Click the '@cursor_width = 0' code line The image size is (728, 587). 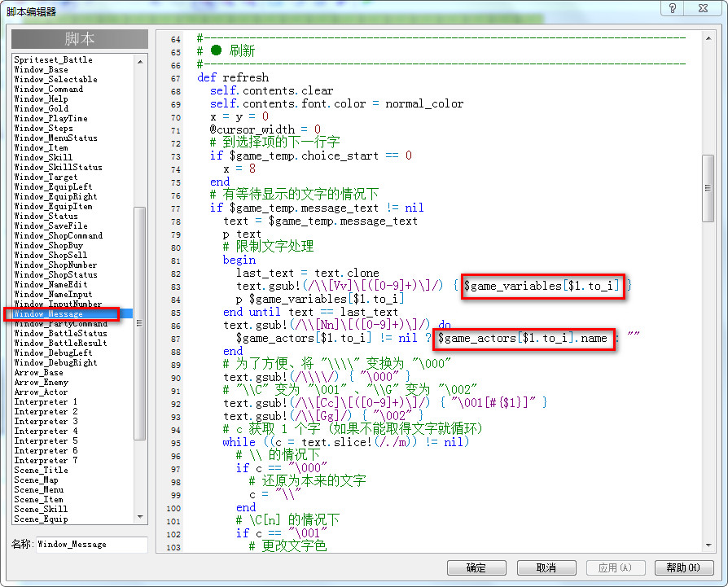coord(265,129)
